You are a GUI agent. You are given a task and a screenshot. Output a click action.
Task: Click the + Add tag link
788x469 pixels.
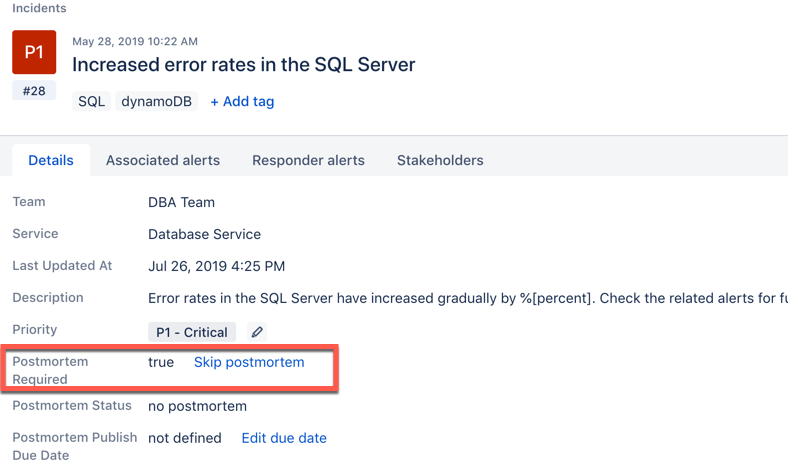(242, 101)
